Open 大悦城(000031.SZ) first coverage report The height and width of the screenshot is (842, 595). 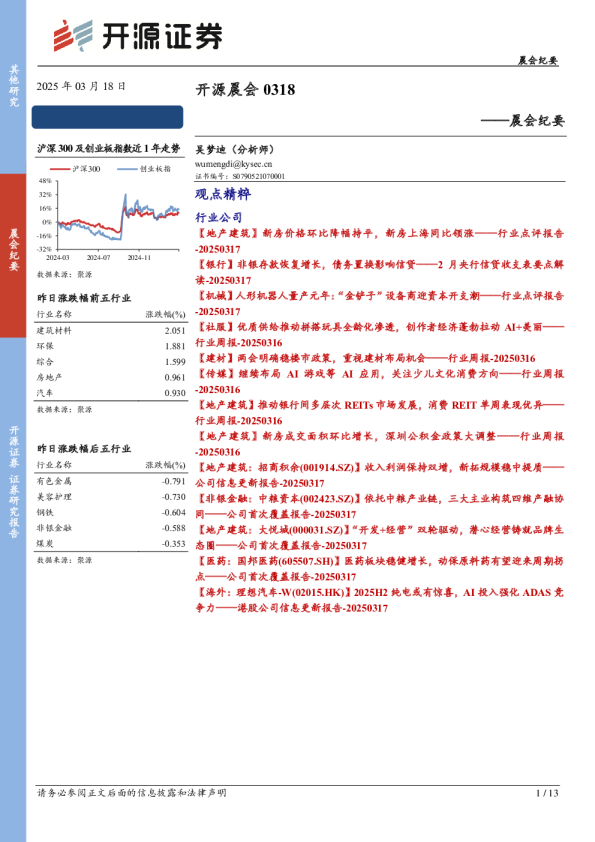(x=379, y=537)
